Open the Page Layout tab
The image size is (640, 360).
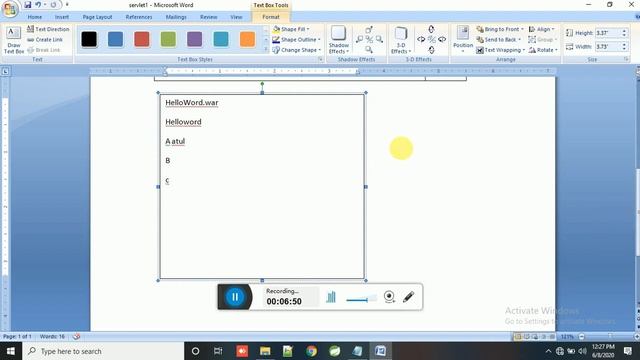(x=97, y=17)
